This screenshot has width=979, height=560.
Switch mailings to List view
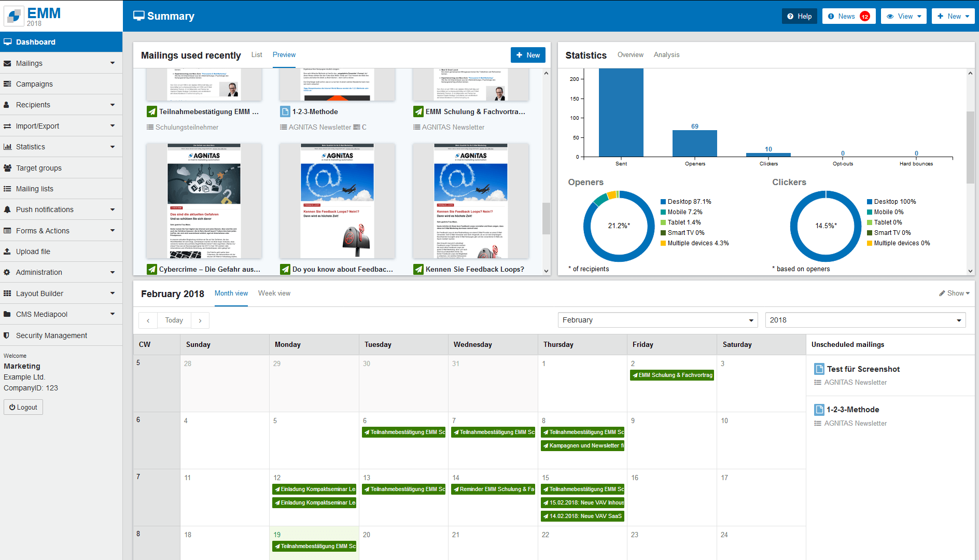257,55
